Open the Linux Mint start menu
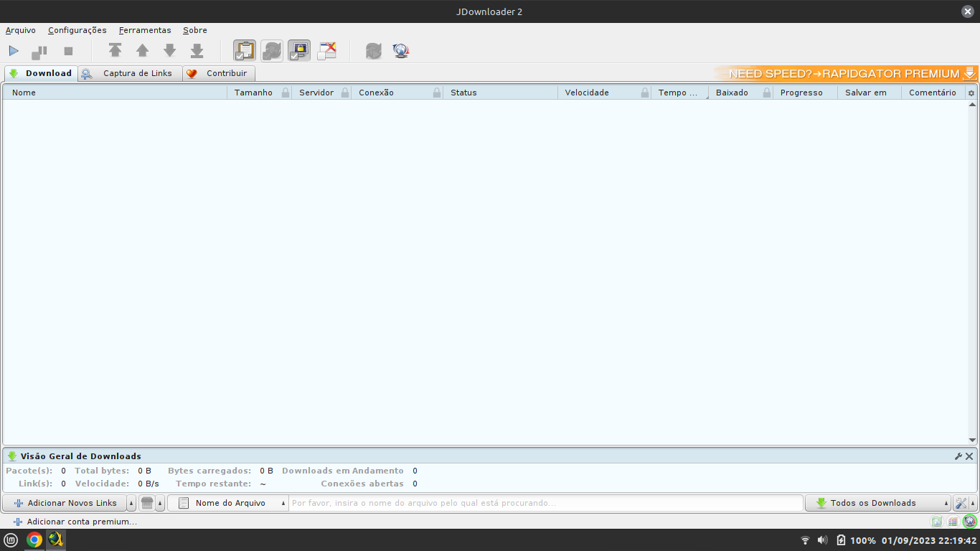Screen dimensions: 980x551 click(x=11, y=540)
